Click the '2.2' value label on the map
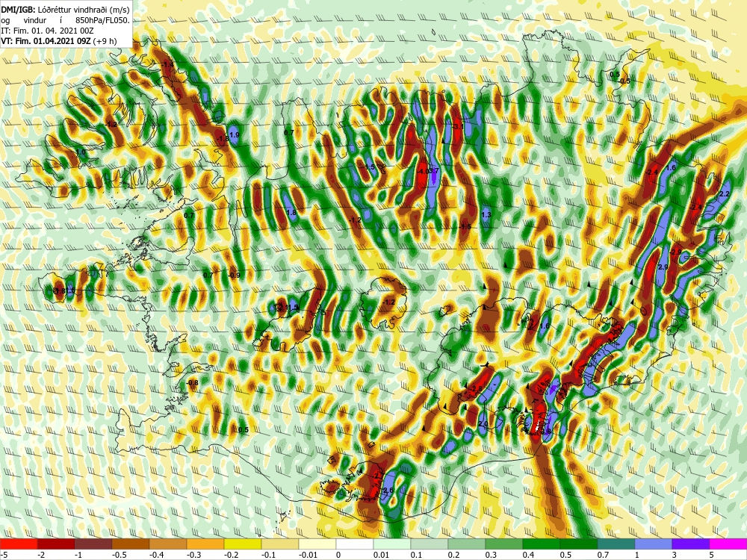747x560 pixels. [x=724, y=194]
